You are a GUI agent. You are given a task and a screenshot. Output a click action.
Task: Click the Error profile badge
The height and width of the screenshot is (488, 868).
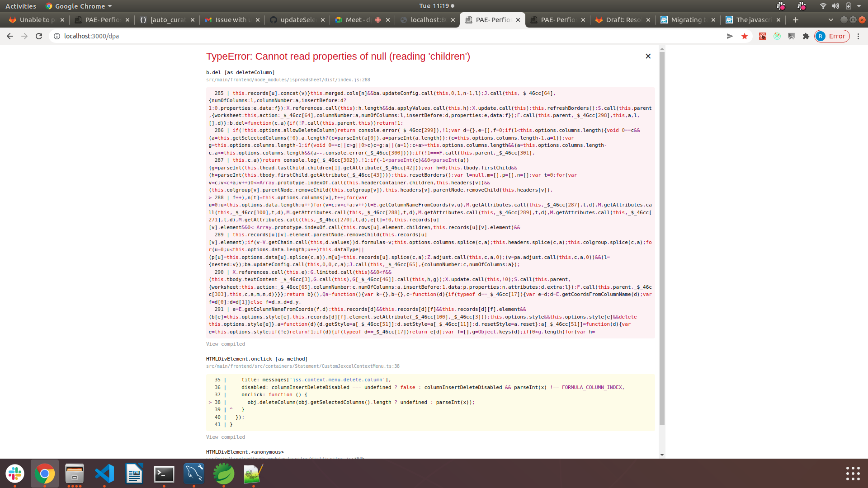coord(832,36)
